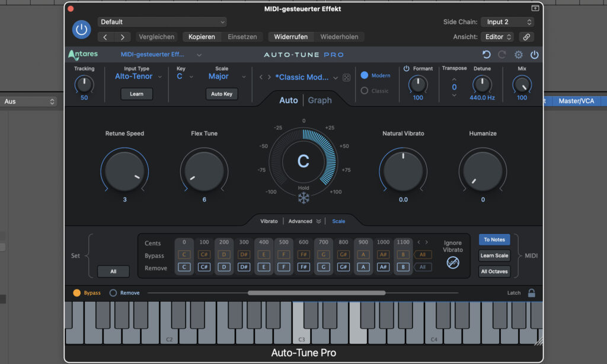Go to next preset with right arrow
Image resolution: width=607 pixels, height=364 pixels.
click(122, 37)
